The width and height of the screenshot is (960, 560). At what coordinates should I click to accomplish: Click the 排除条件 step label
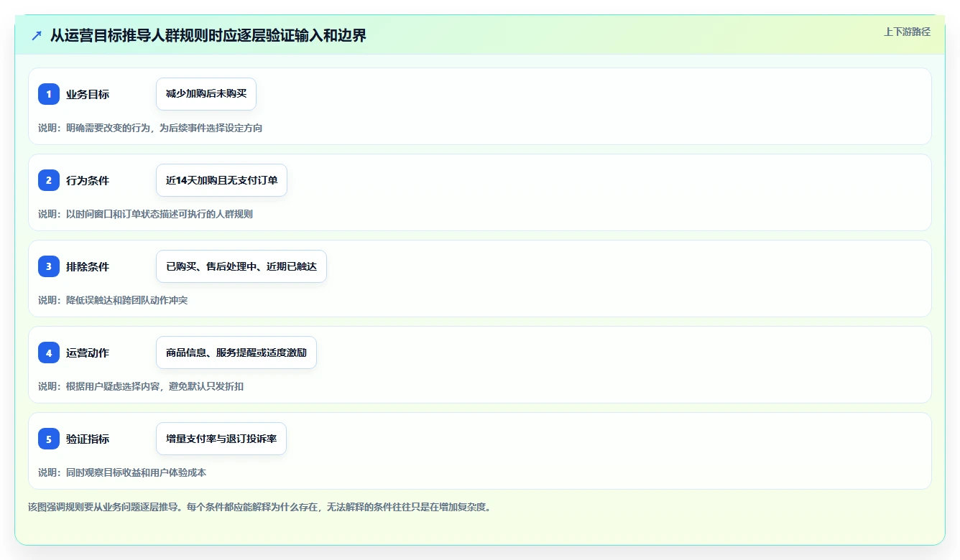pyautogui.click(x=88, y=266)
